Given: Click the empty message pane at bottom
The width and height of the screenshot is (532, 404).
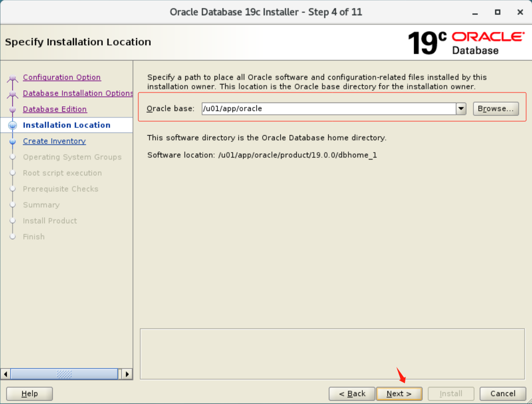Looking at the screenshot, I should click(x=332, y=354).
